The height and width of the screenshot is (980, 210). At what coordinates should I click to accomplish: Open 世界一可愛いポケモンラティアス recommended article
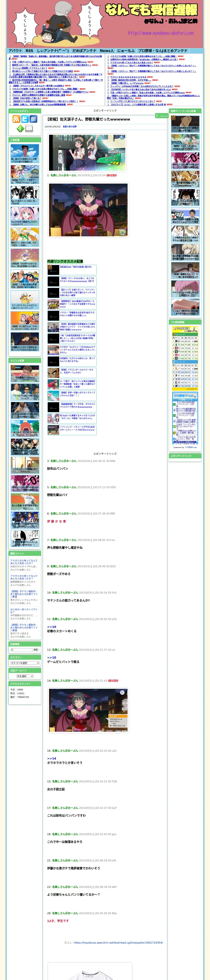72,395
